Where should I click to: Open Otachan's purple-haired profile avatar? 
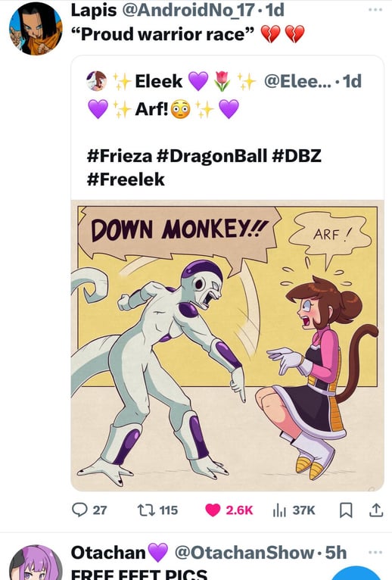[x=36, y=563]
